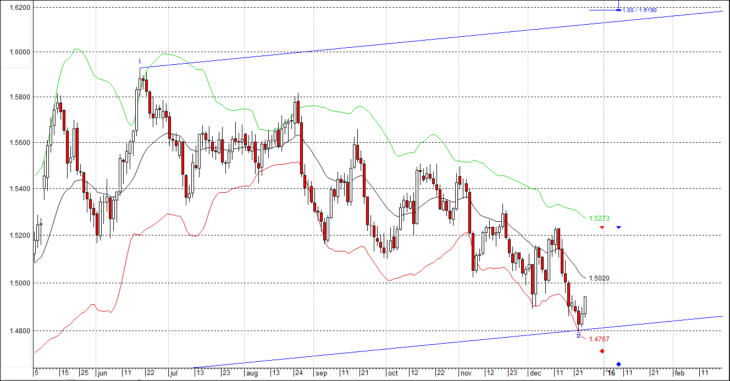Click the blue projection price label at chart top
Image resolution: width=730 pixels, height=381 pixels.
click(x=640, y=9)
